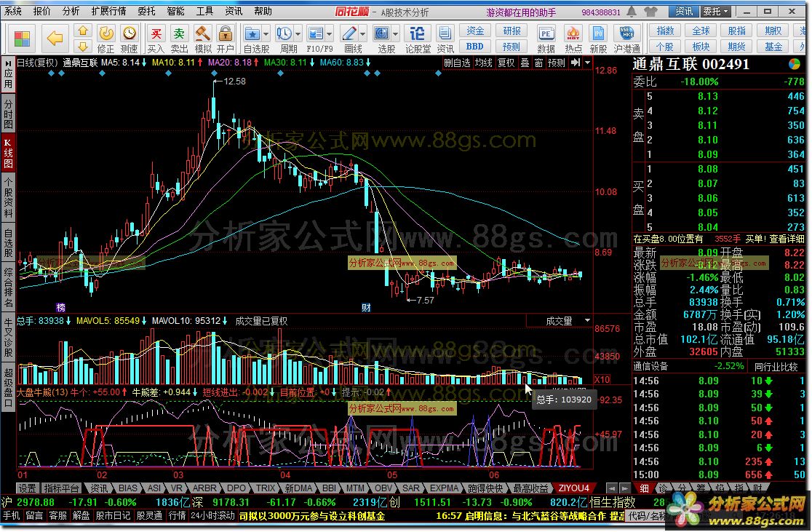Open the 委托 dropdown in title bar
Screen dimensions: 812x532
[716, 11]
